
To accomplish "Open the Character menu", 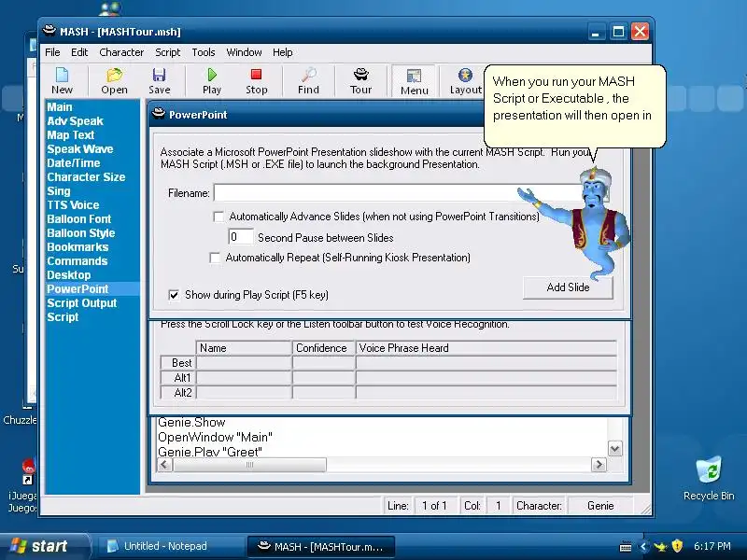I will [x=121, y=52].
